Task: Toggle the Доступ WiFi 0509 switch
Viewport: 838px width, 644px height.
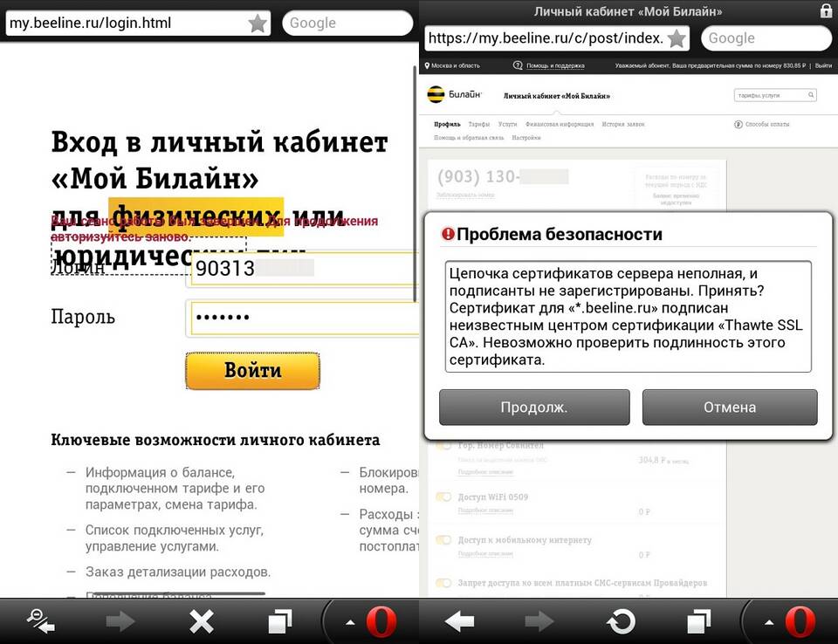Action: pos(443,497)
